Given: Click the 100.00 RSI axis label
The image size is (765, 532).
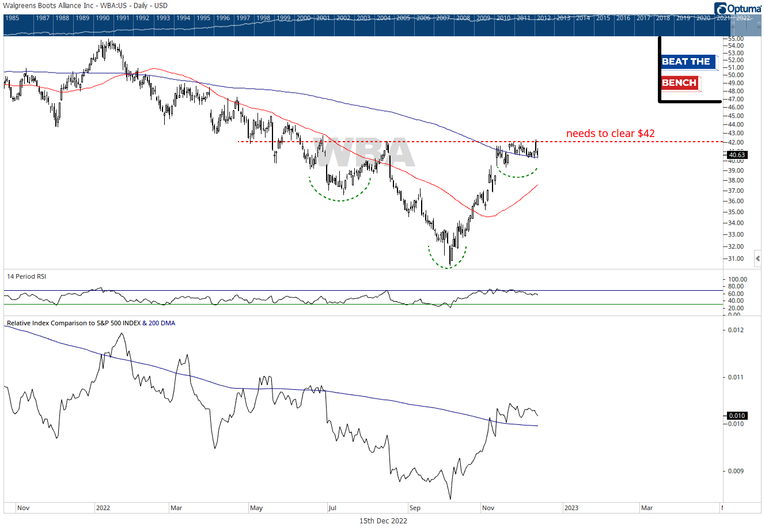Looking at the screenshot, I should tap(737, 279).
